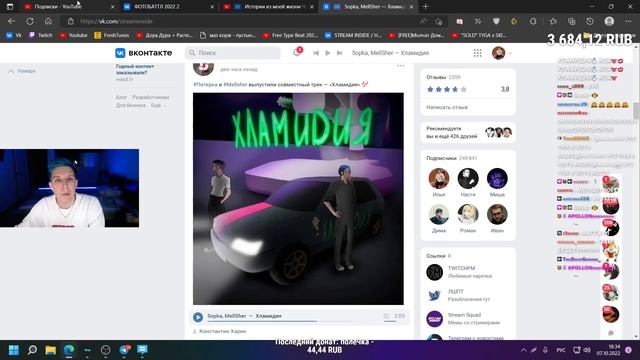Open subscriber Иван's avatar
The width and height of the screenshot is (640, 360).
point(497,214)
